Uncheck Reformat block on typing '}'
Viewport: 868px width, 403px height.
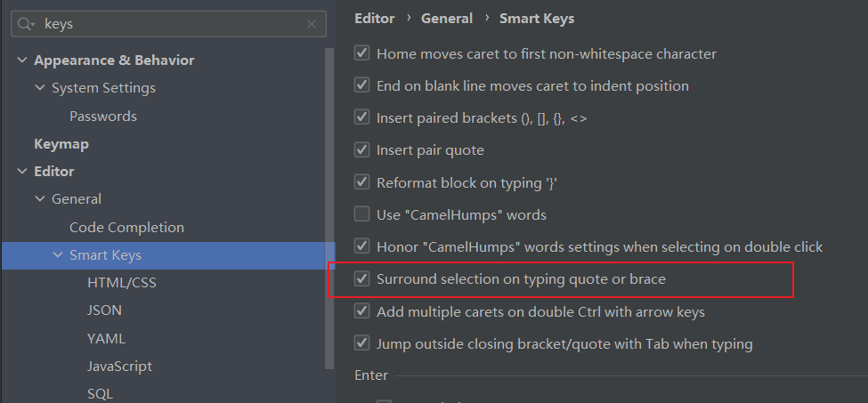pos(362,182)
